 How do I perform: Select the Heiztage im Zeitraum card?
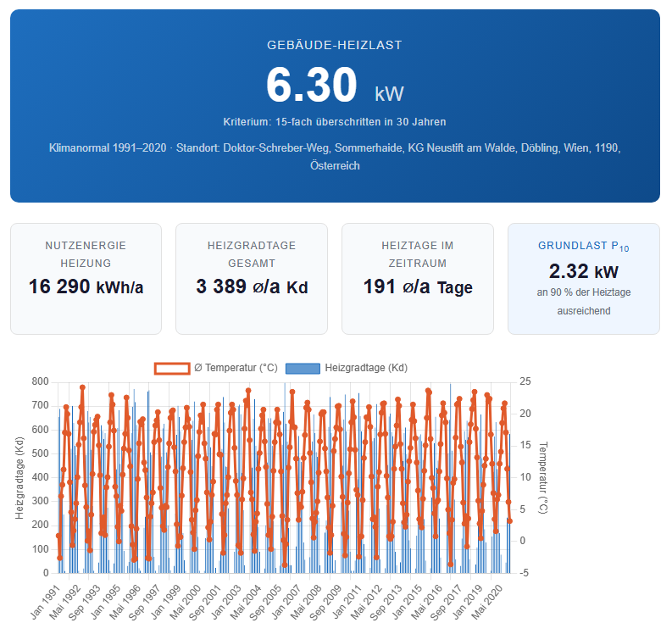[418, 278]
